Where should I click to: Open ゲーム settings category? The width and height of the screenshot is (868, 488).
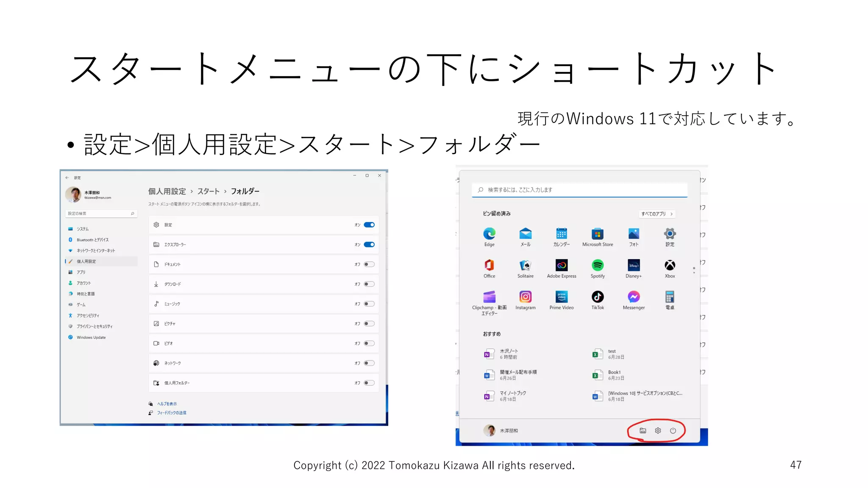click(101, 305)
